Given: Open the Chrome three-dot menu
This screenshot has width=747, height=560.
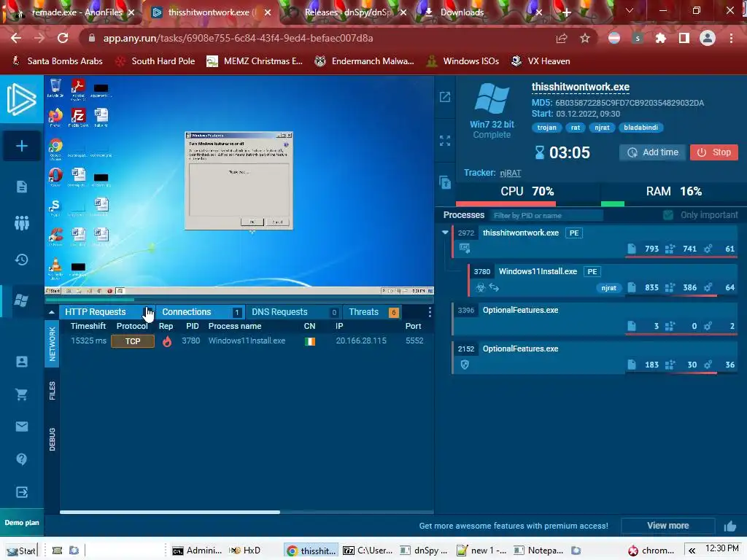Looking at the screenshot, I should [x=731, y=39].
